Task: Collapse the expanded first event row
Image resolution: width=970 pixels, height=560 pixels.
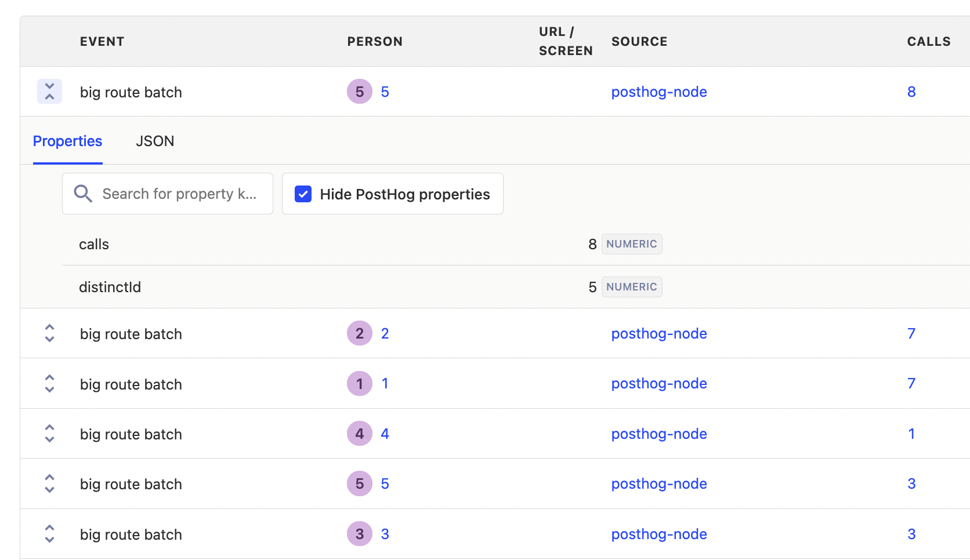Action: tap(49, 92)
